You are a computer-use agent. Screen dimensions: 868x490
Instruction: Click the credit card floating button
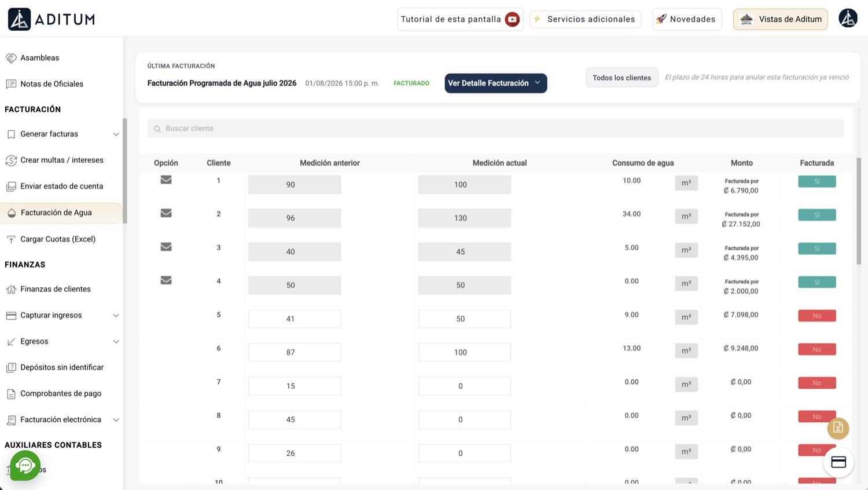(838, 462)
